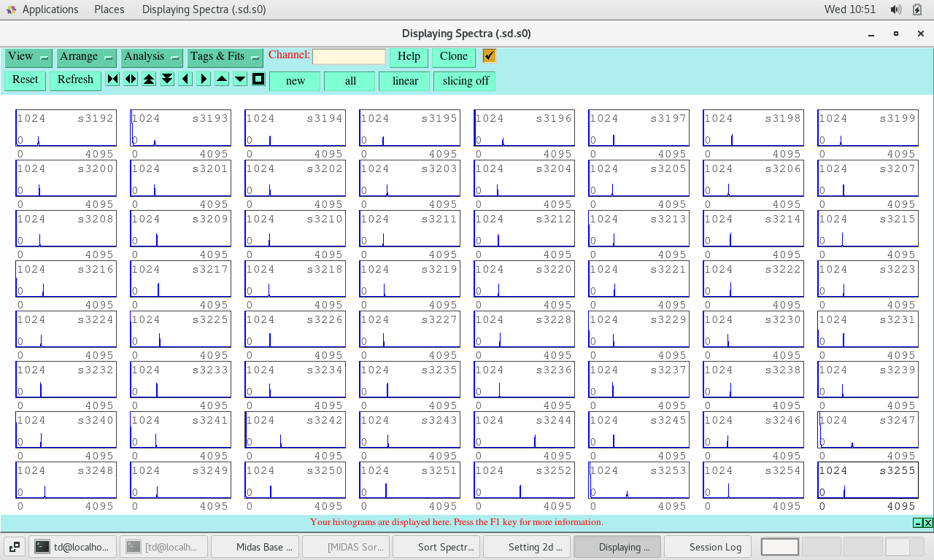Toggle the orange checkbox beside Clone
Viewport: 934px width, 560px height.
coord(489,56)
